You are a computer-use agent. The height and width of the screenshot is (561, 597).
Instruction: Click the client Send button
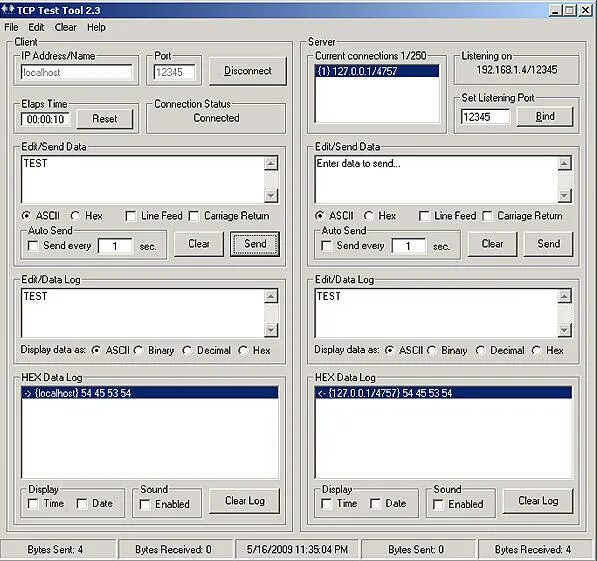[255, 244]
